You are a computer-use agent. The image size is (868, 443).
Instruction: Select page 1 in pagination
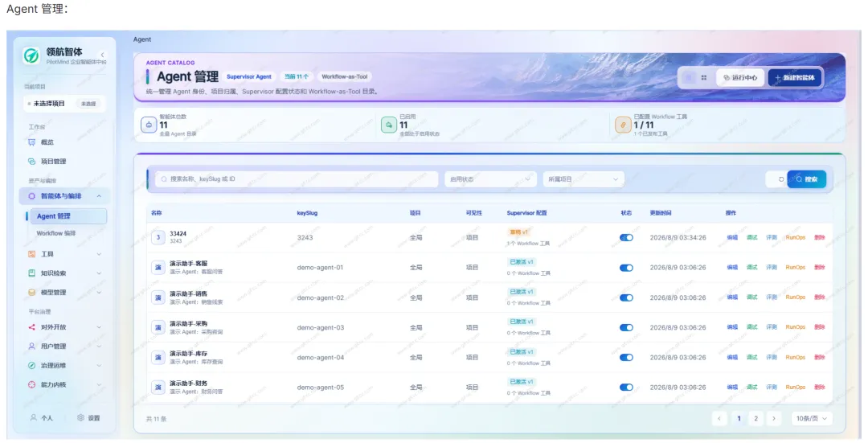[x=739, y=419]
